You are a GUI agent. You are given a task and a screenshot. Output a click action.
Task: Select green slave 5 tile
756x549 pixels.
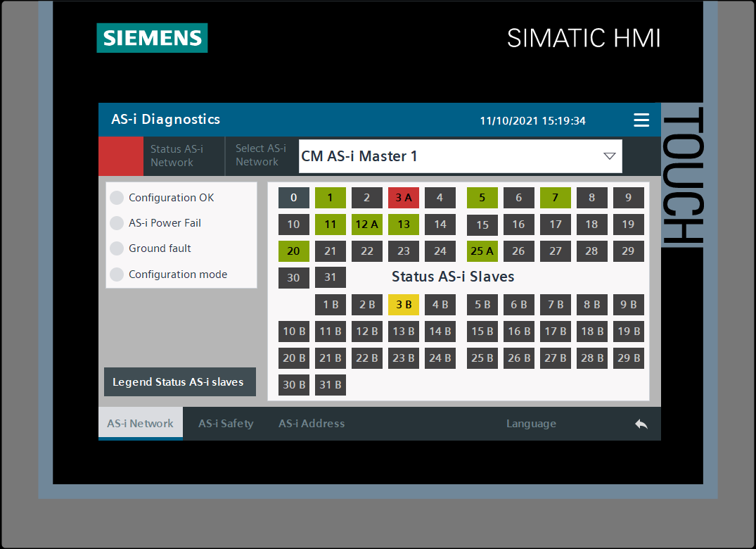pos(482,197)
